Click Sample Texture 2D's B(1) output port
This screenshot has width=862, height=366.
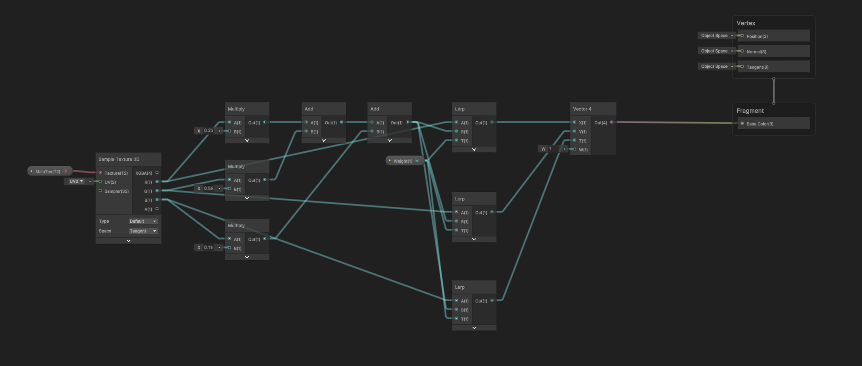coord(157,200)
